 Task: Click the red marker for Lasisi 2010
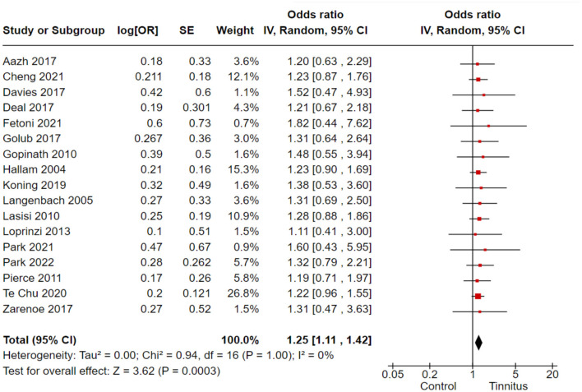479,219
